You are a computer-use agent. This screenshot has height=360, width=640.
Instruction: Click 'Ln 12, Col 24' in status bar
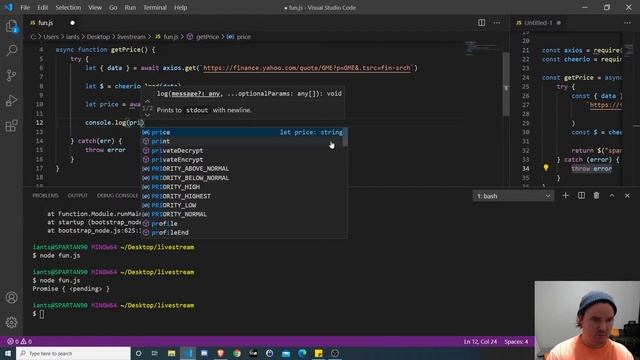coord(480,341)
